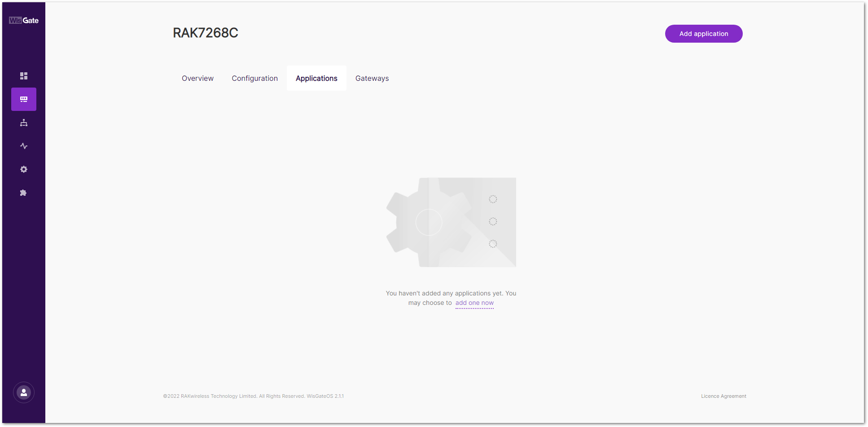The height and width of the screenshot is (427, 868).
Task: Select the Applications tab
Action: 316,78
